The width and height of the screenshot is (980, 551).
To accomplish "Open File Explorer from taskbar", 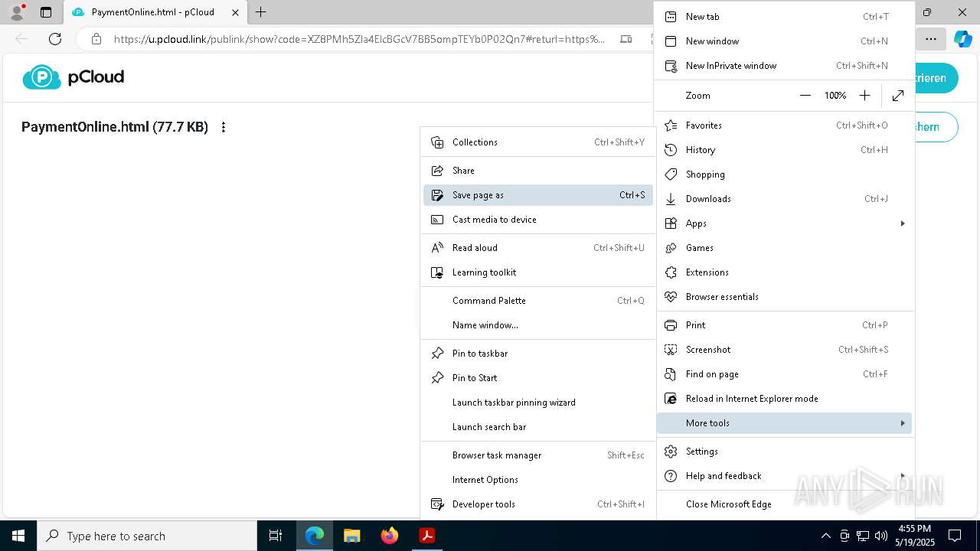I will coord(351,536).
